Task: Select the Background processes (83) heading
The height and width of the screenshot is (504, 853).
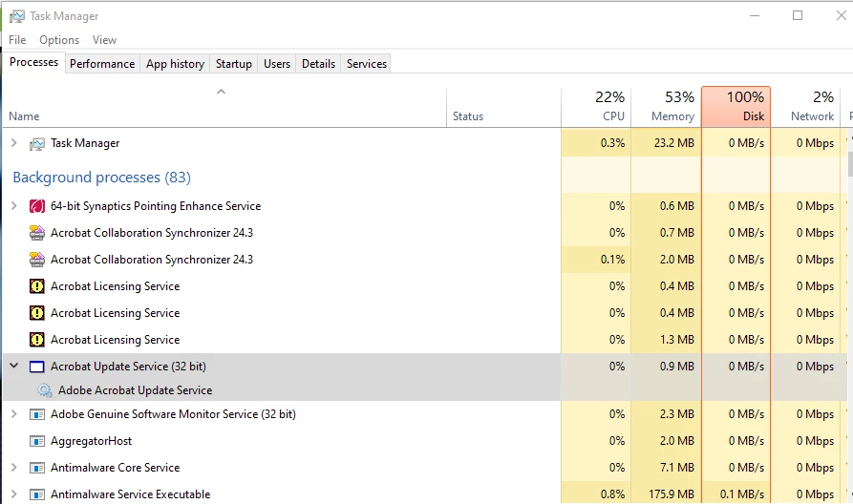Action: tap(101, 178)
